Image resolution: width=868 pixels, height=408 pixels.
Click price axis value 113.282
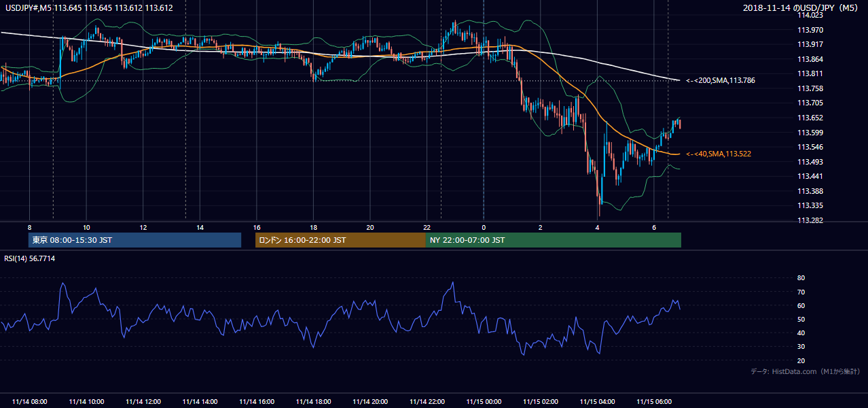coord(811,220)
